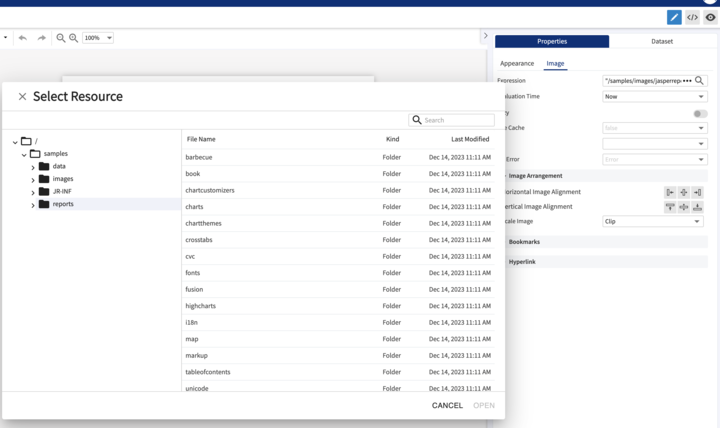Switch to source code view icon
This screenshot has height=428, width=720.
coord(692,17)
